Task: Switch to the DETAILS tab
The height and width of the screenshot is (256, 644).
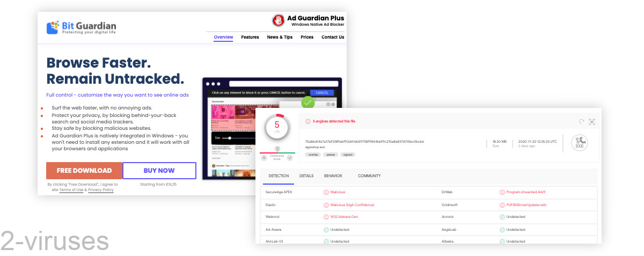Action: [x=306, y=176]
